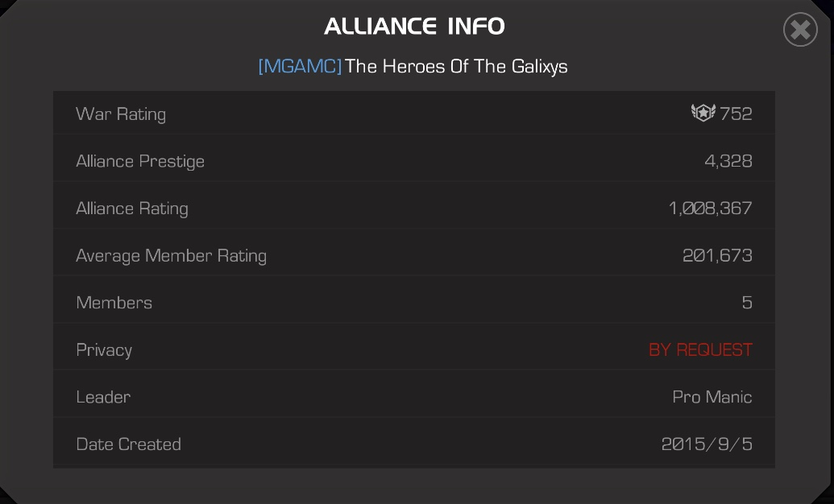Click the red BY REQUEST privacy status
This screenshot has height=504, width=834.
pyautogui.click(x=700, y=350)
